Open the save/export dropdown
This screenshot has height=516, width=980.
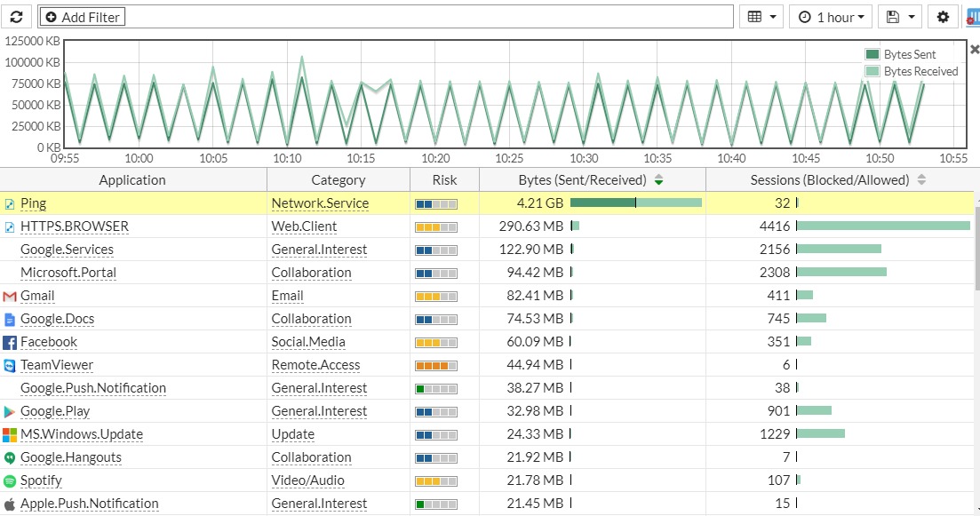[898, 16]
